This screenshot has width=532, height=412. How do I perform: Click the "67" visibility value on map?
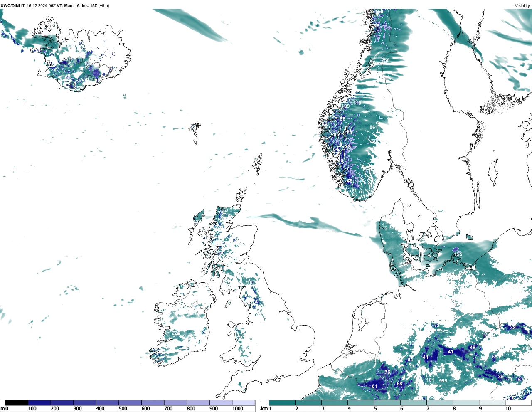pyautogui.click(x=520, y=380)
